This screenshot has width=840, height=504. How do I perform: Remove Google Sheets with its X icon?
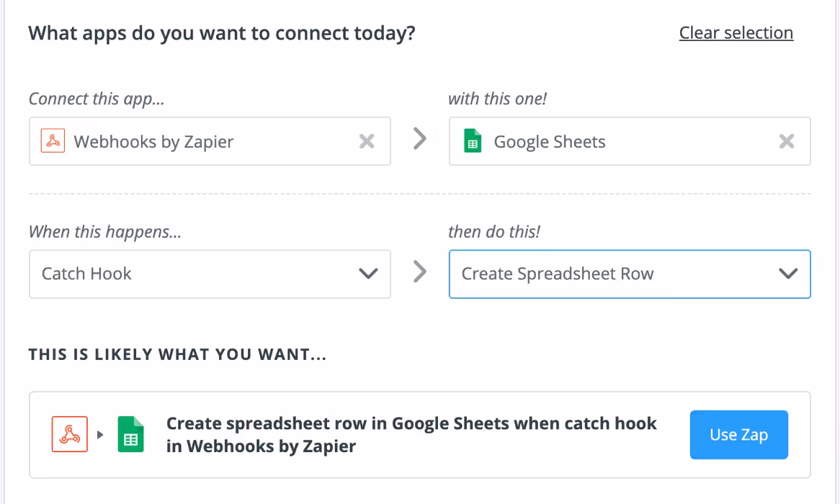point(787,141)
